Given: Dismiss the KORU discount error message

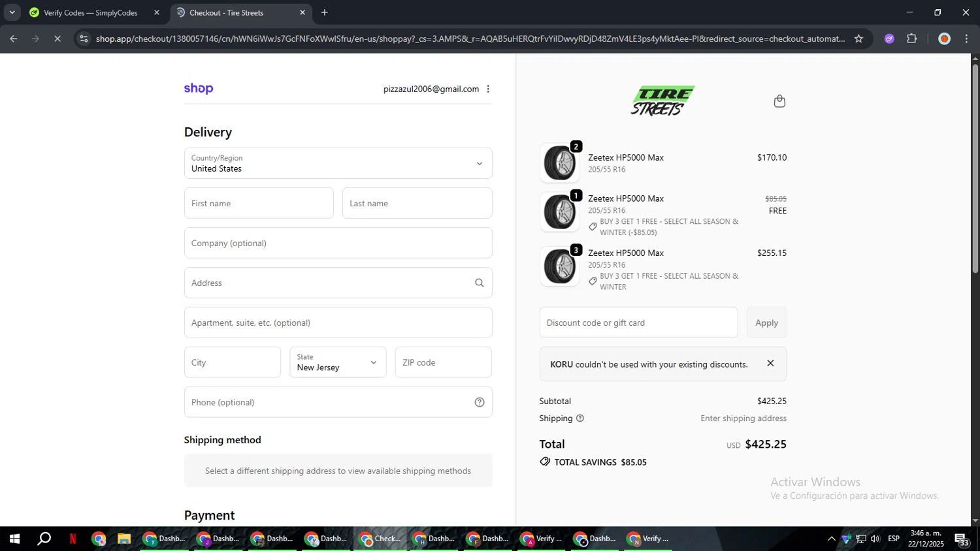Looking at the screenshot, I should point(770,364).
